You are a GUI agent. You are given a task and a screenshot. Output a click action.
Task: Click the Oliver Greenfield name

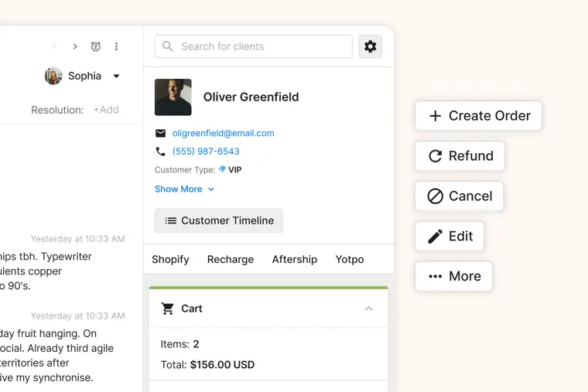[x=251, y=97]
